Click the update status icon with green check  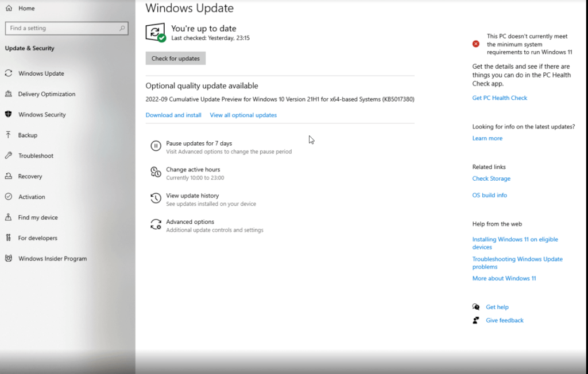pyautogui.click(x=156, y=33)
